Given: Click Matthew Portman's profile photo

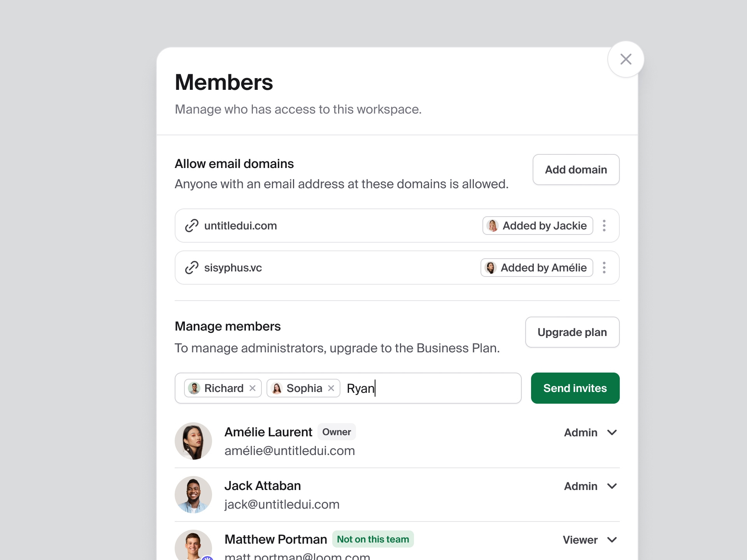Looking at the screenshot, I should 193,546.
